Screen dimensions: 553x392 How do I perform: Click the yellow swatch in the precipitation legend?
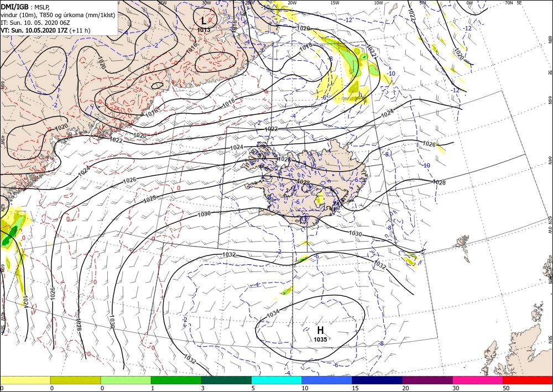click(x=25, y=380)
